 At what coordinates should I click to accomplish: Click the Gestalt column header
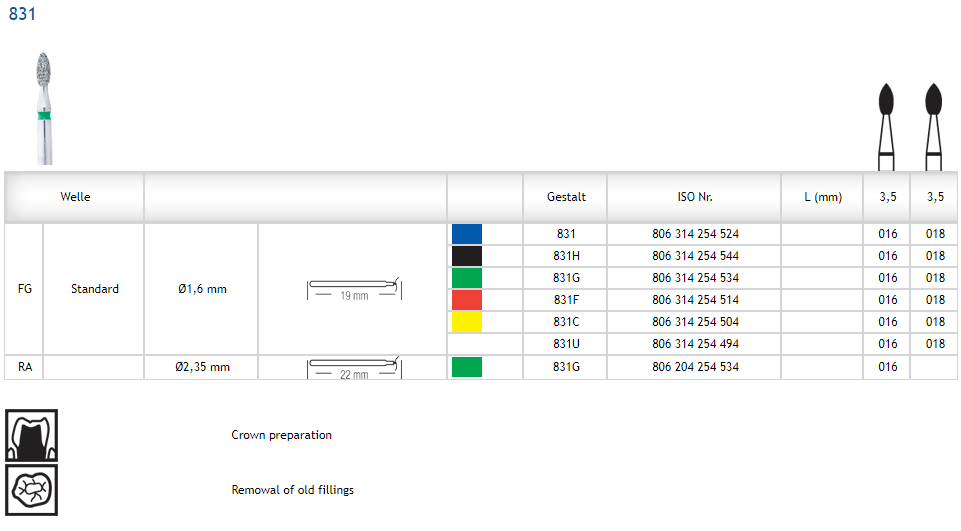(566, 197)
